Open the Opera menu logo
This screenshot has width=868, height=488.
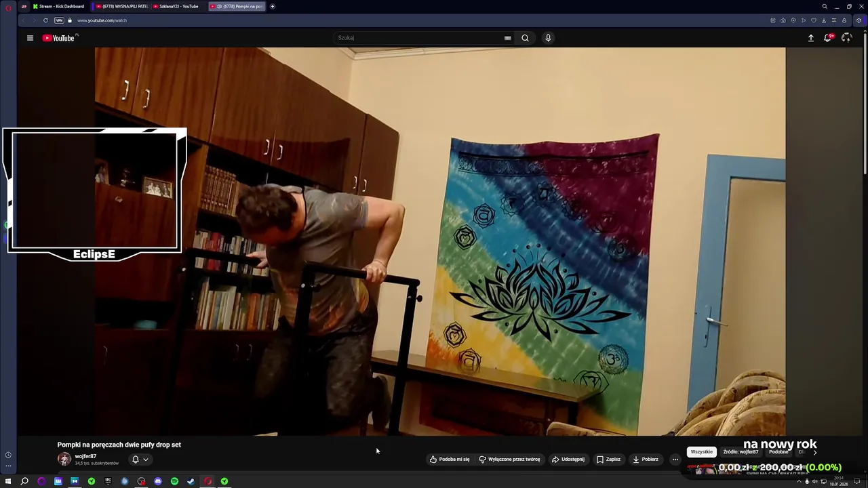click(x=8, y=7)
